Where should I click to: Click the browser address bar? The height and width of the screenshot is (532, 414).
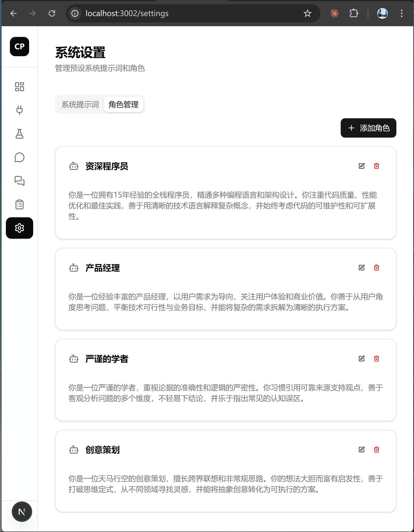click(x=187, y=13)
